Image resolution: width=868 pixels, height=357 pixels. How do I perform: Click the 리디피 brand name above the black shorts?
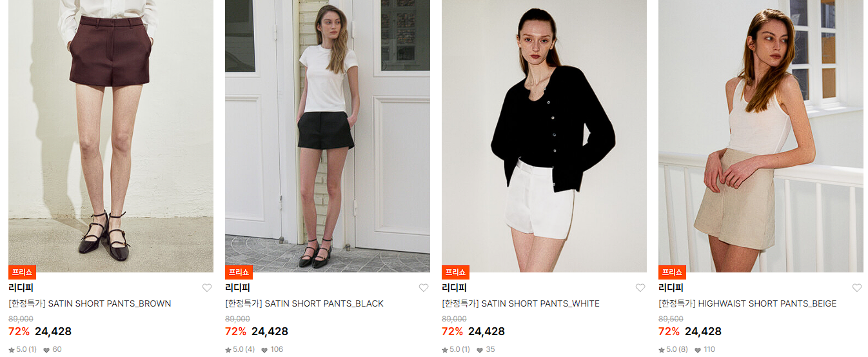coord(237,288)
